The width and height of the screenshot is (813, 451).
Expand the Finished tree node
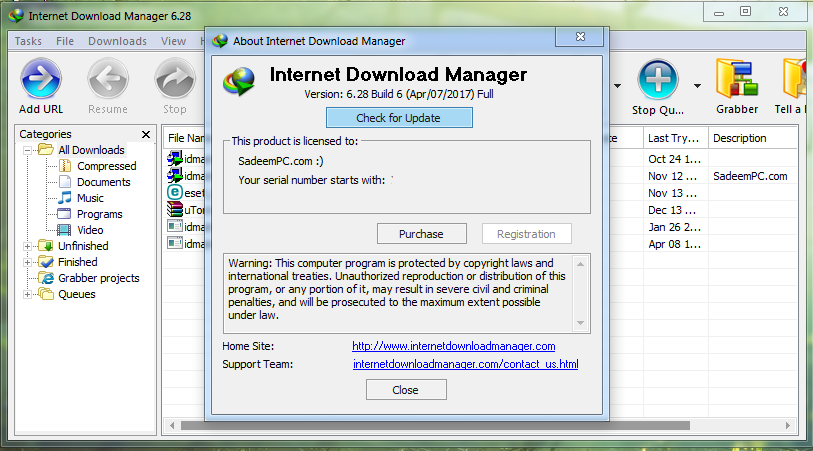[27, 262]
